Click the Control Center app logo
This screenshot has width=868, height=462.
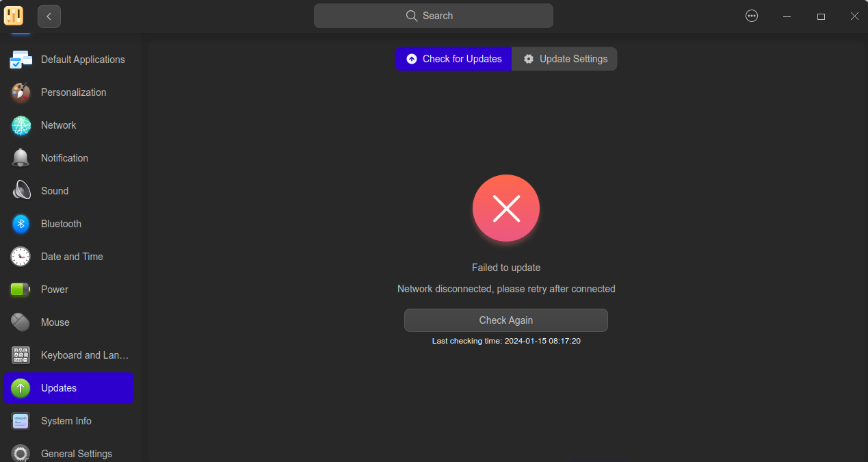pos(14,16)
